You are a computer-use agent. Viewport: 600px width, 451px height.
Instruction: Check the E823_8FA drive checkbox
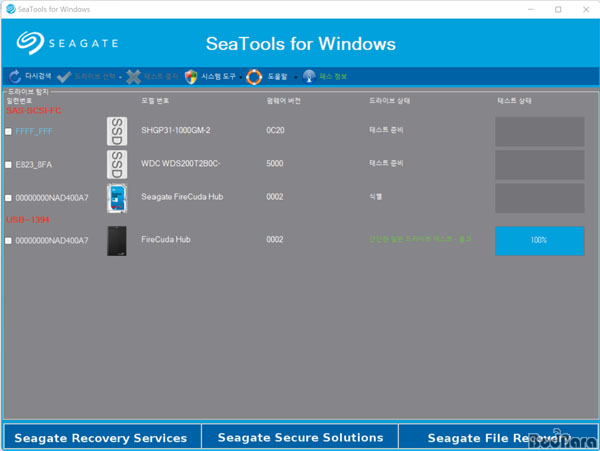(8, 165)
